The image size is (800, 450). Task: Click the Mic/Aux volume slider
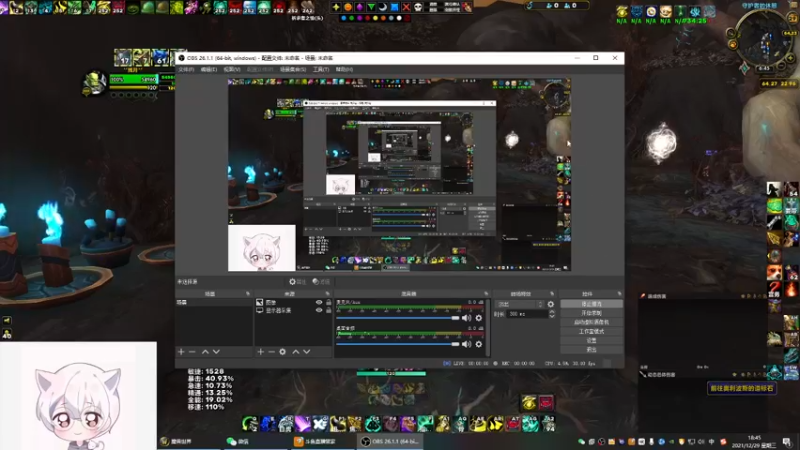(x=397, y=318)
